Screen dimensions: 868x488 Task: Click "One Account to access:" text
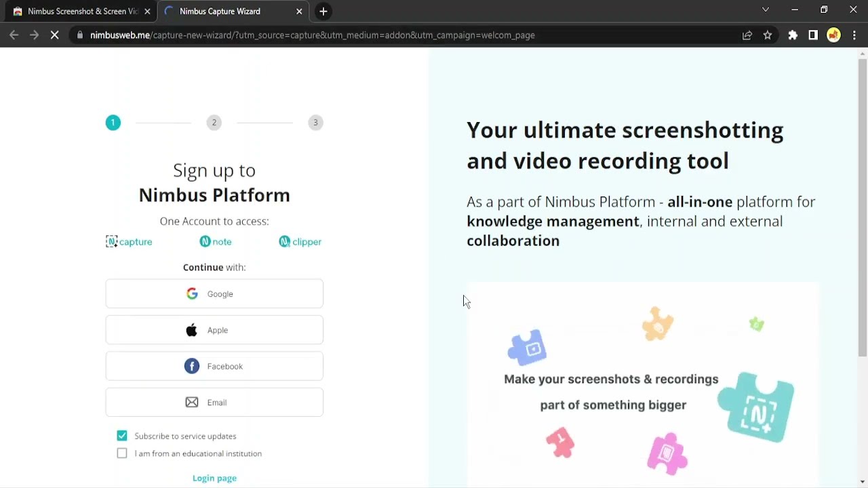click(214, 221)
